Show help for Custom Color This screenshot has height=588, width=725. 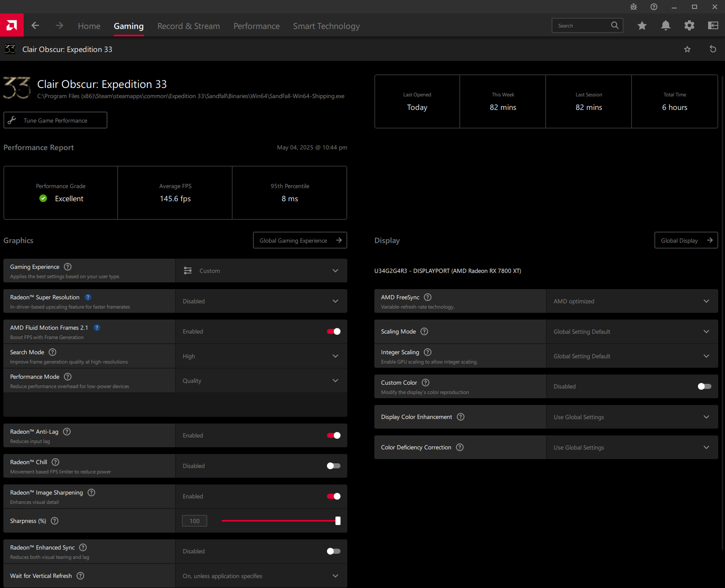[x=426, y=383]
